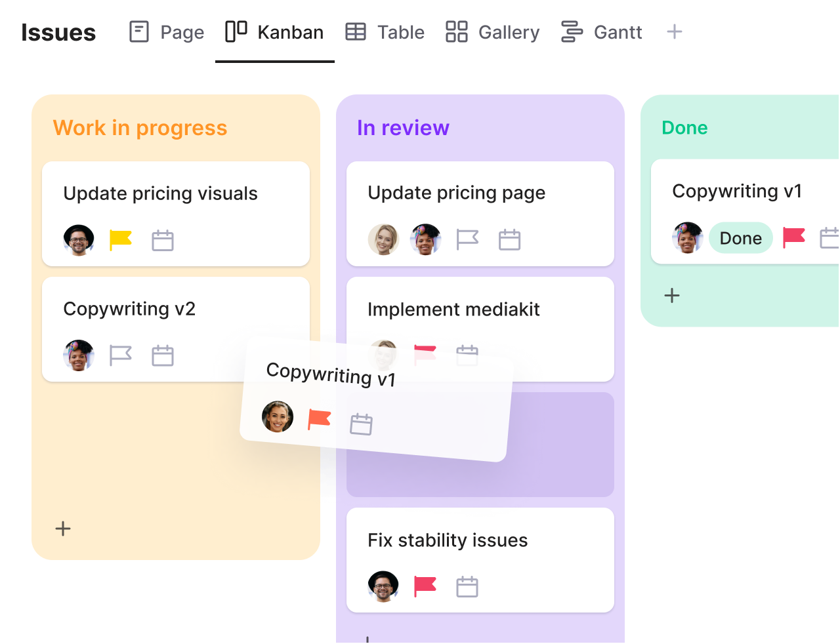Click outline flag on Update pricing page card

coord(467,240)
